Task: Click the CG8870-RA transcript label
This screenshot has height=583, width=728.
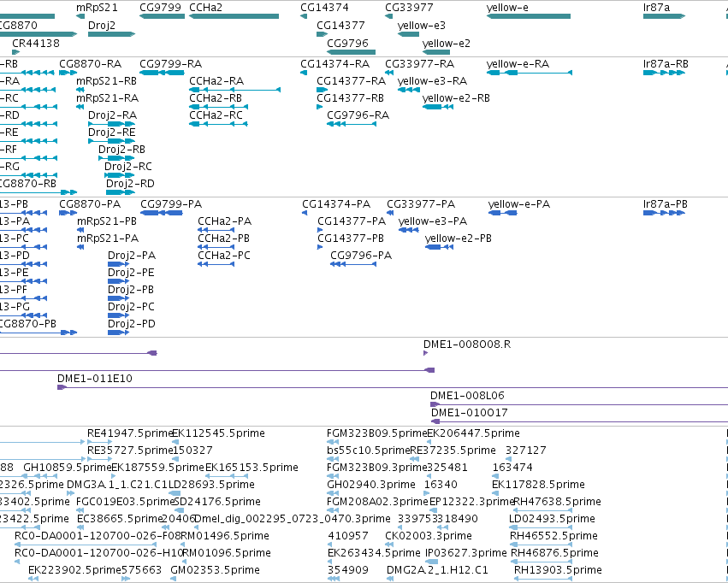Action: click(90, 63)
